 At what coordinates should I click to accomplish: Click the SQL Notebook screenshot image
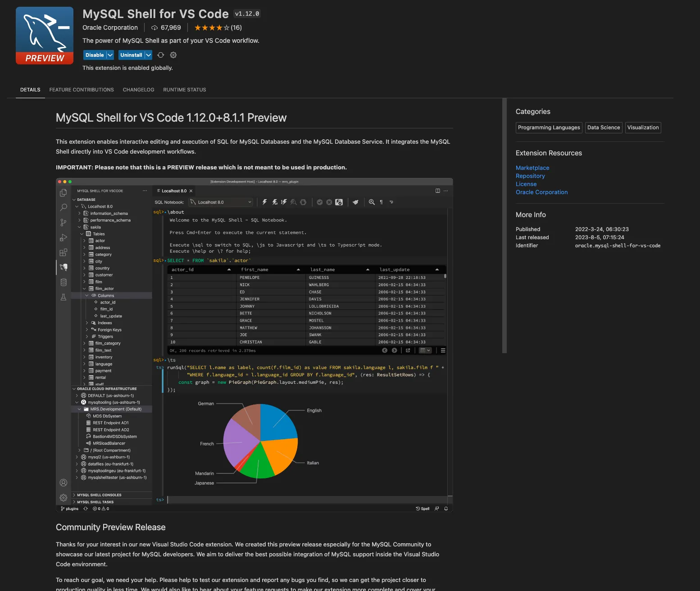(254, 345)
